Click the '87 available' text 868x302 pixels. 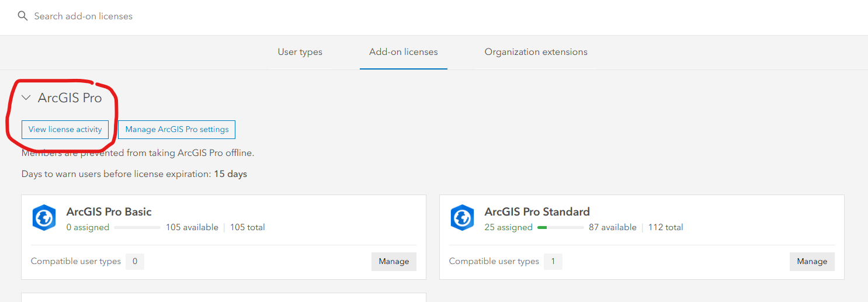coord(613,227)
